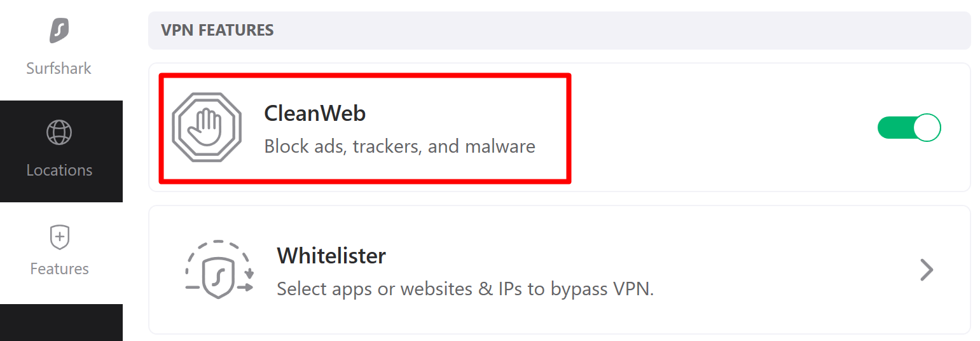Click 'Select apps or websites & IPs' description

[x=465, y=289]
